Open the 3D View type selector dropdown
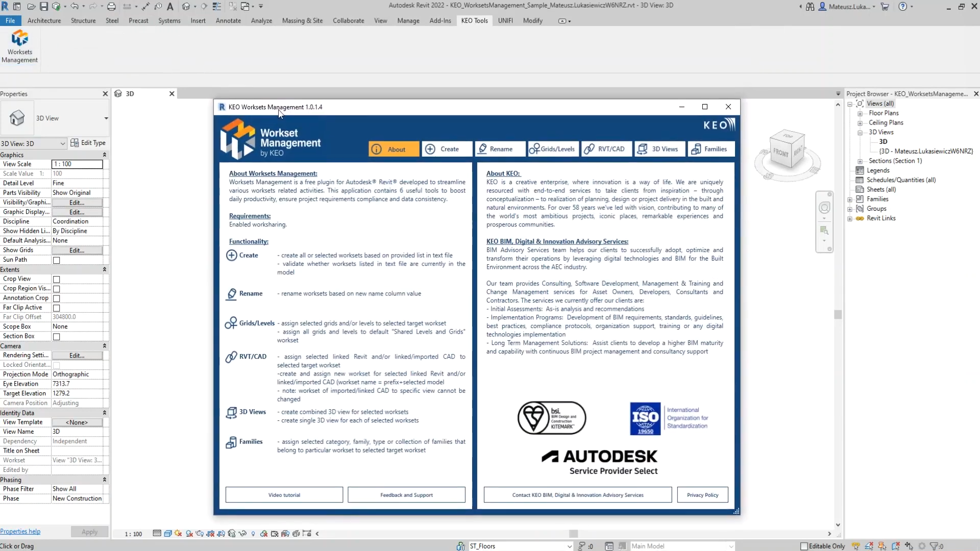The height and width of the screenshot is (551, 980). [106, 118]
